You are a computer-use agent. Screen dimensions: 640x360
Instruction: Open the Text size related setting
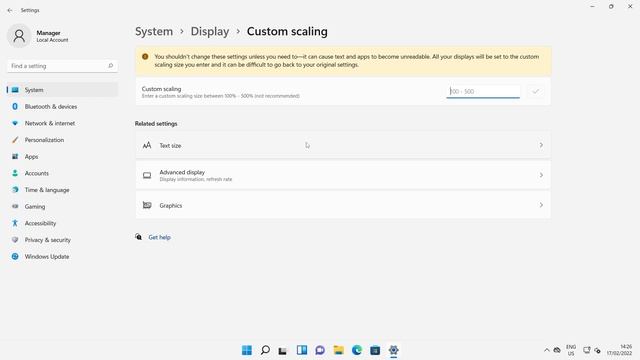(343, 145)
